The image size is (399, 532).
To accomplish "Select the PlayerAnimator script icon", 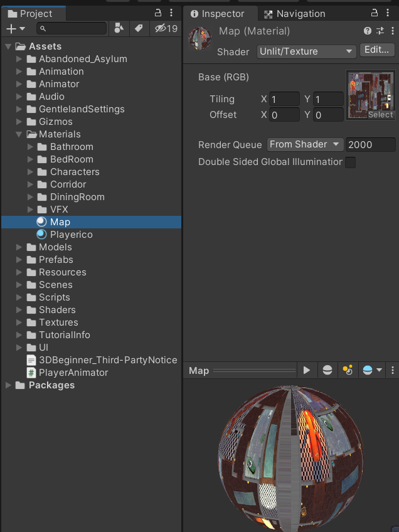I will pyautogui.click(x=31, y=373).
